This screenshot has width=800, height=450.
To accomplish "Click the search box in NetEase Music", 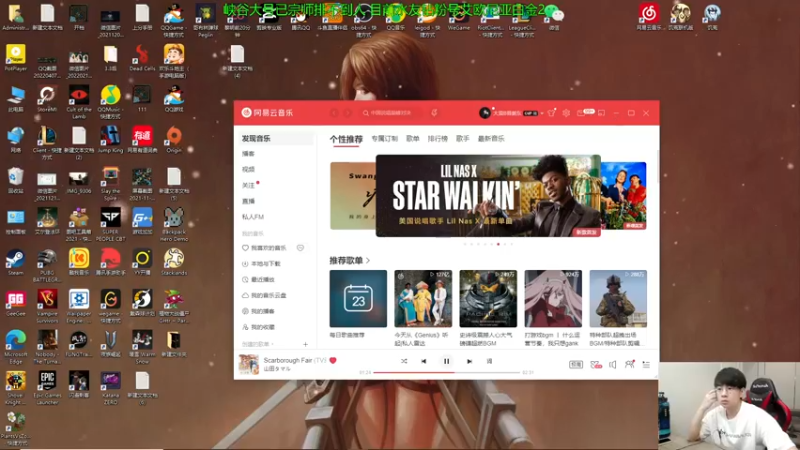I will coord(391,113).
